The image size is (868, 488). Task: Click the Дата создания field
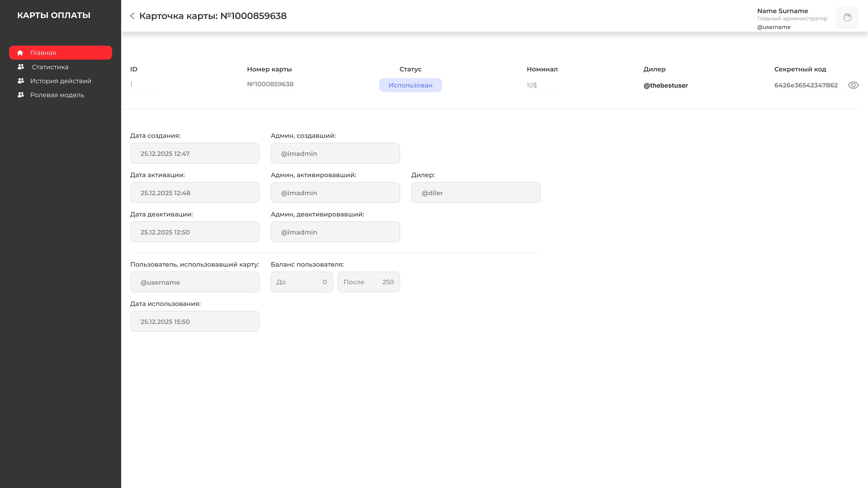[195, 153]
